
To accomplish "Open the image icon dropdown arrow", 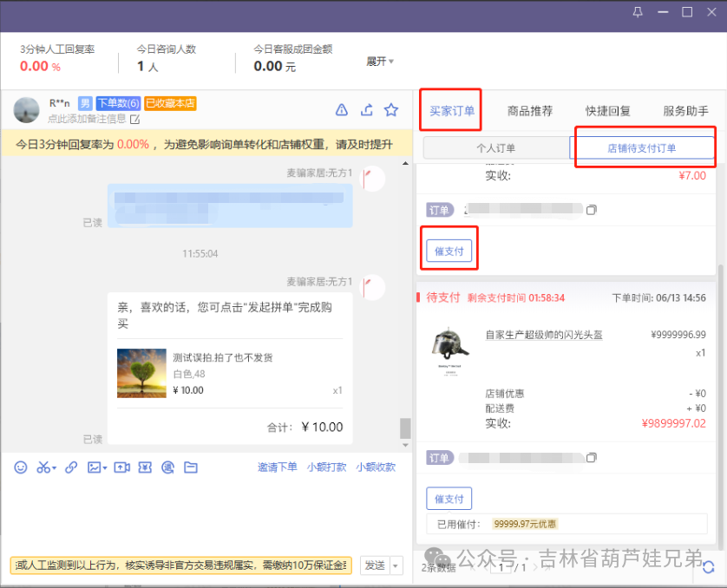I will tap(106, 467).
